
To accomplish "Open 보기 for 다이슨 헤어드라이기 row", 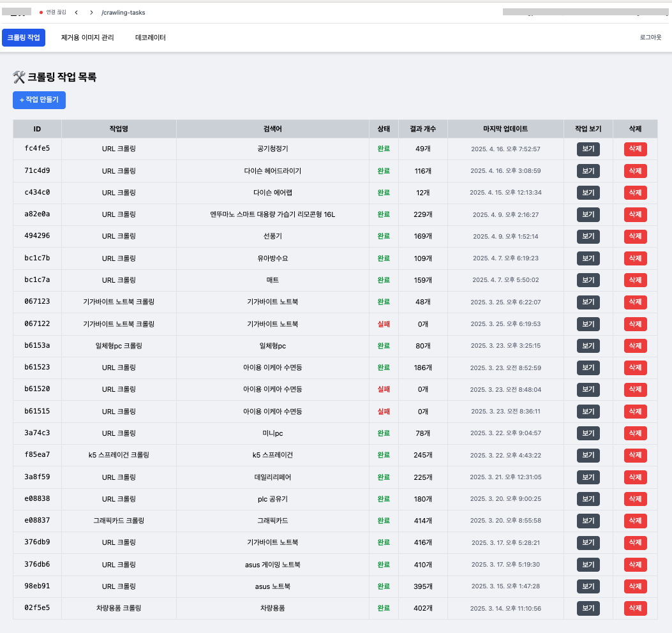I will (x=588, y=171).
